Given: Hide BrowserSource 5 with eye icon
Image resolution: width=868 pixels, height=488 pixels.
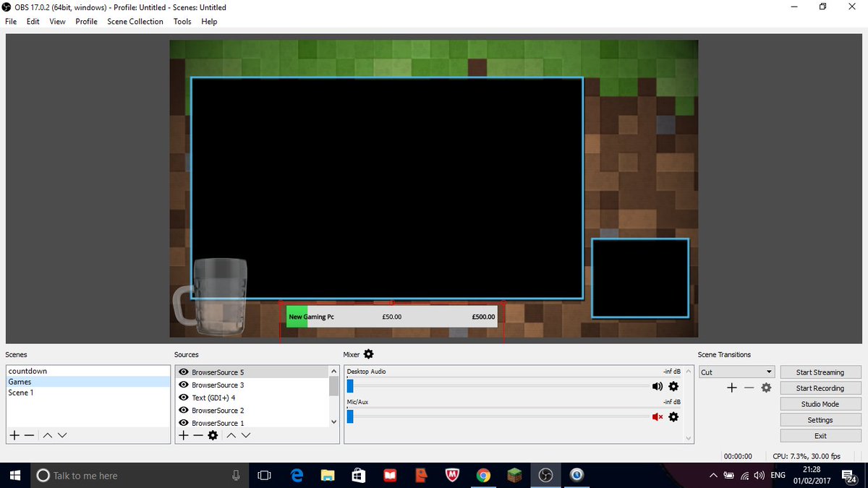Looking at the screenshot, I should point(184,372).
